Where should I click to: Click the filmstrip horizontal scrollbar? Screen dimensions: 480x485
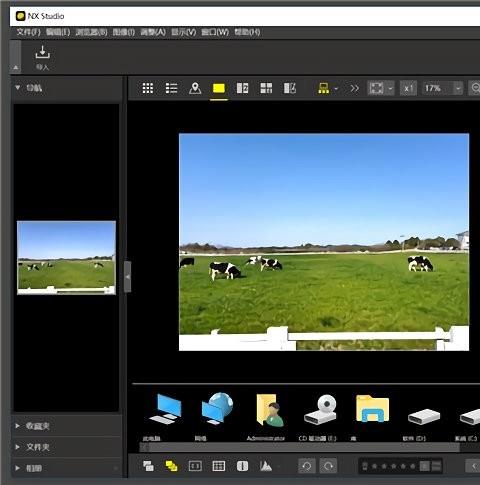tap(303, 447)
